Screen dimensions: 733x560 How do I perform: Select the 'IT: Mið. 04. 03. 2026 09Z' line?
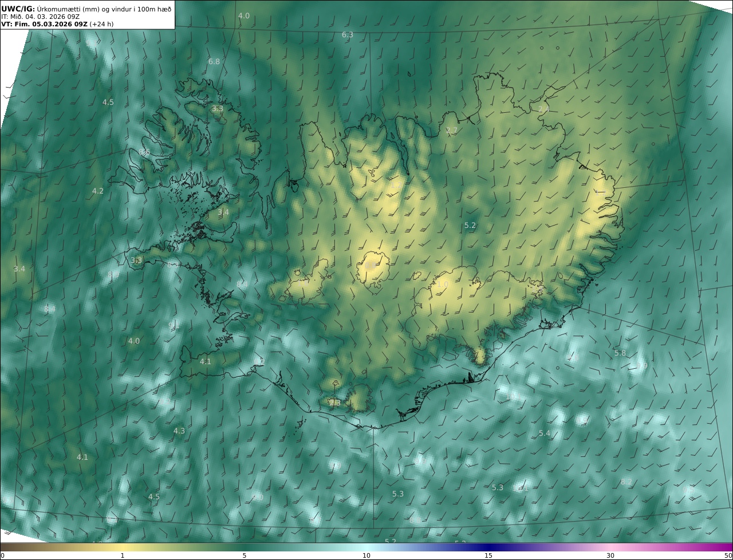(41, 17)
